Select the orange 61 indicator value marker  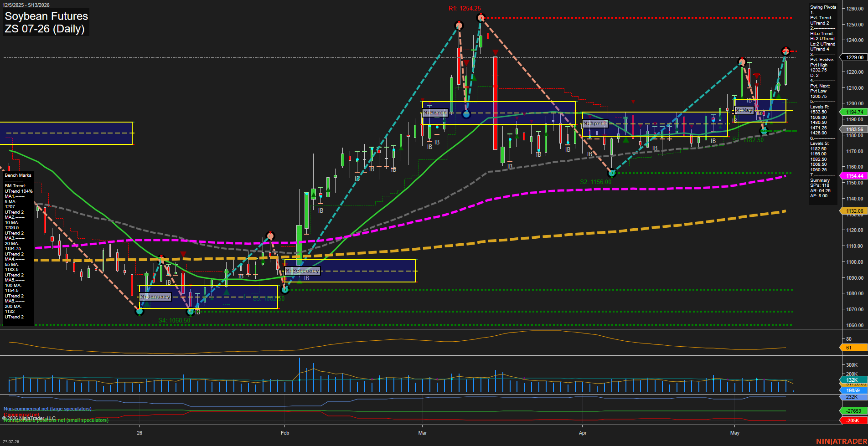click(x=853, y=348)
